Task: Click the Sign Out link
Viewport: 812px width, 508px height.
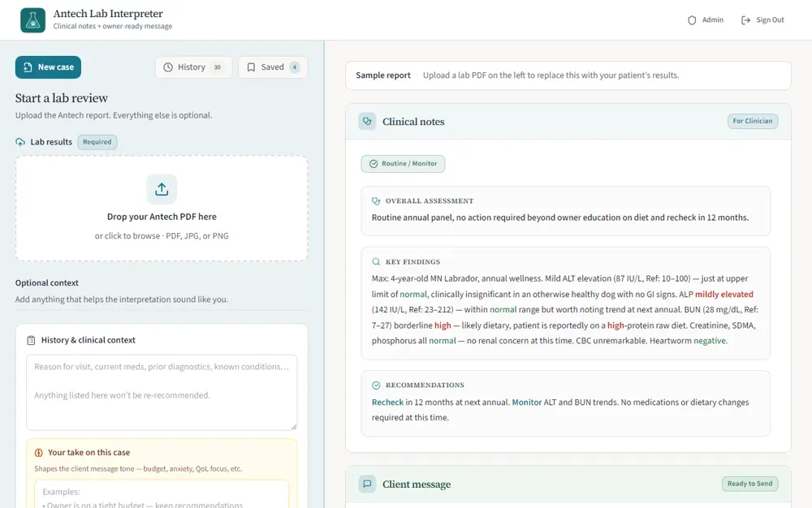Action: pyautogui.click(x=762, y=20)
